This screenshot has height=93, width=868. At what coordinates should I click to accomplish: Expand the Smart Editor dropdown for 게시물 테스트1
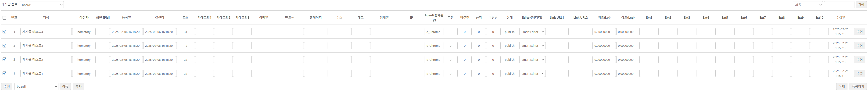click(x=532, y=73)
